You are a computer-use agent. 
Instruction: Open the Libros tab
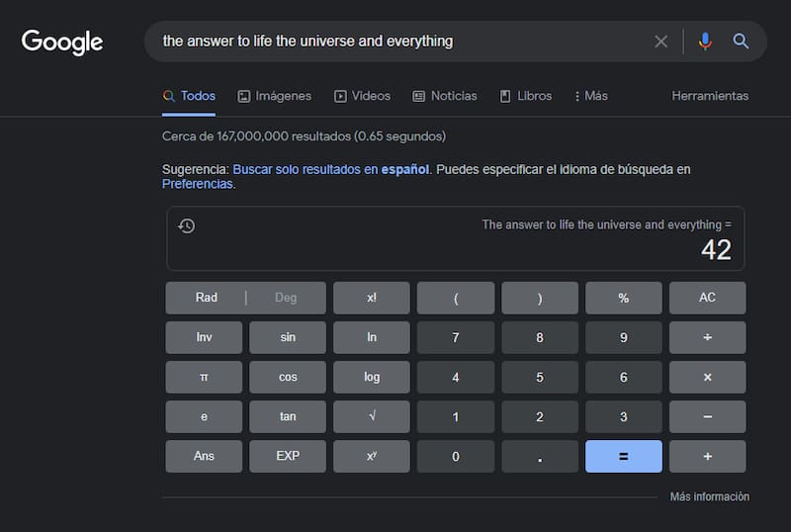(x=526, y=96)
